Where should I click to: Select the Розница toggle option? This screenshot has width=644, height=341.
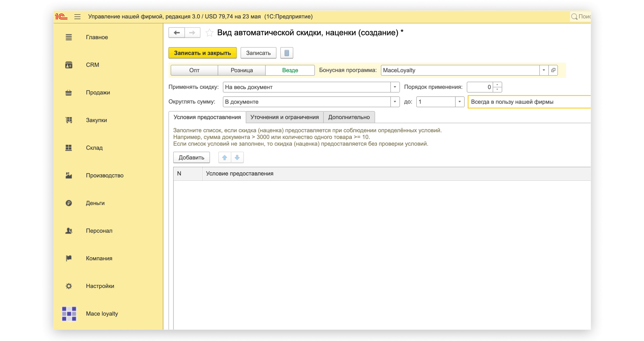point(241,70)
